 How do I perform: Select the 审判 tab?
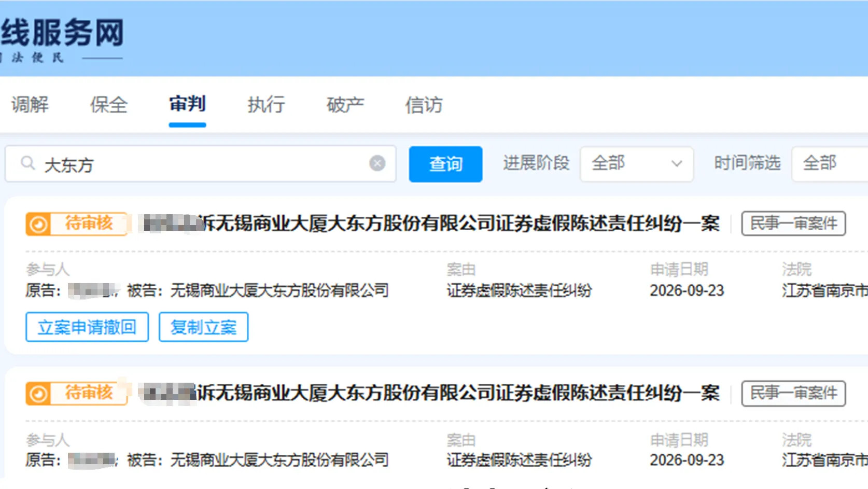pos(187,104)
